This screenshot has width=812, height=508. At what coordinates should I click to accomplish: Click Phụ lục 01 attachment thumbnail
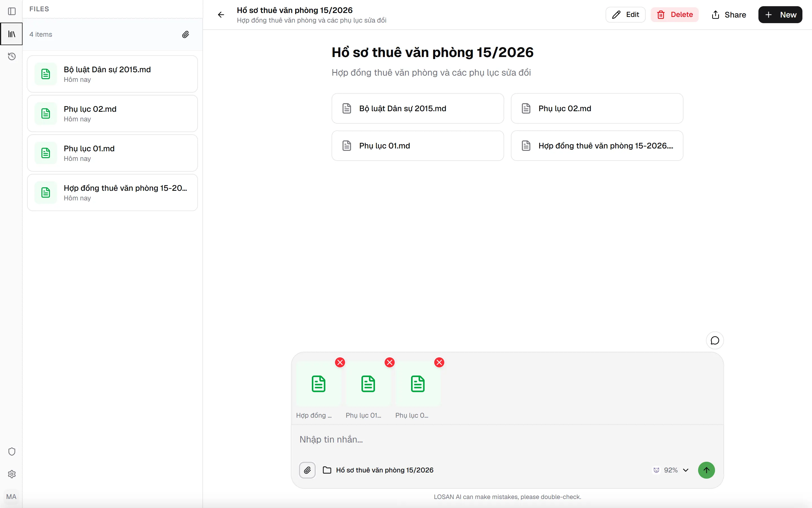click(x=368, y=384)
